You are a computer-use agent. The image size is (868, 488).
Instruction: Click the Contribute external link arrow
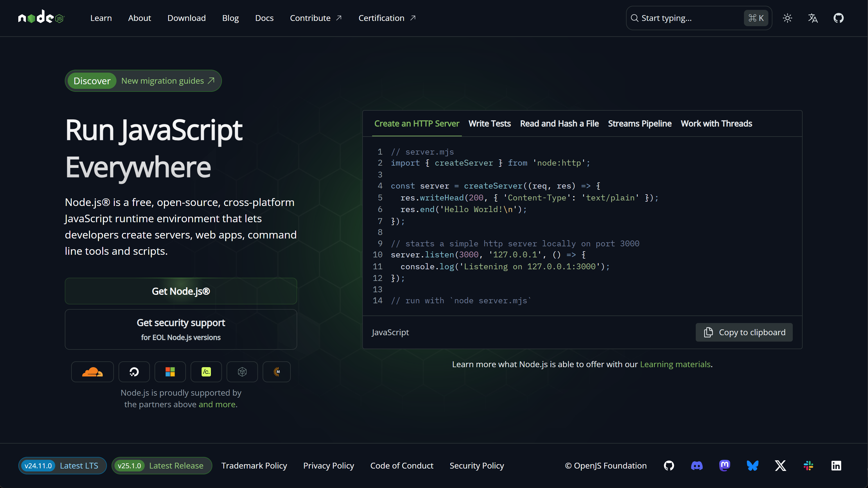point(339,18)
